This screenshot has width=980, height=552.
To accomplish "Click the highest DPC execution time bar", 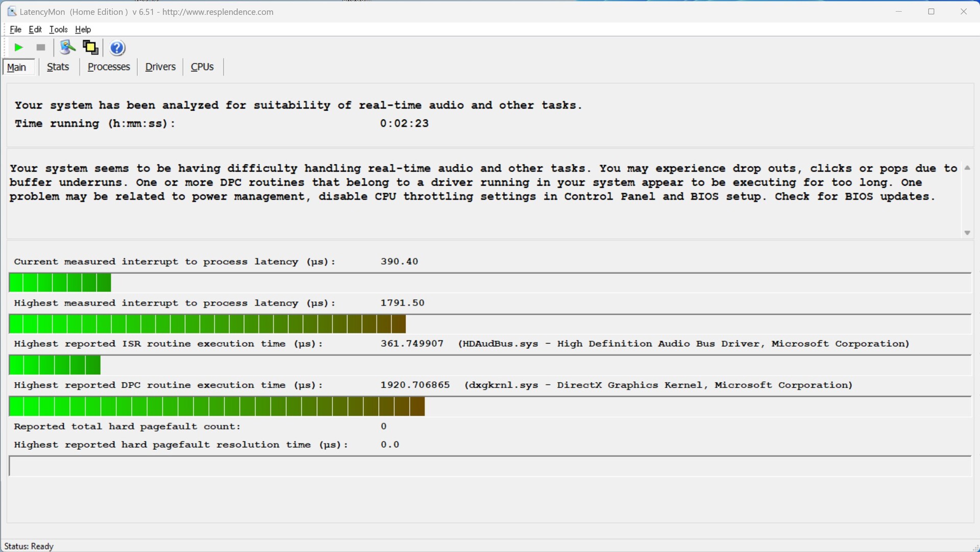I will [217, 407].
